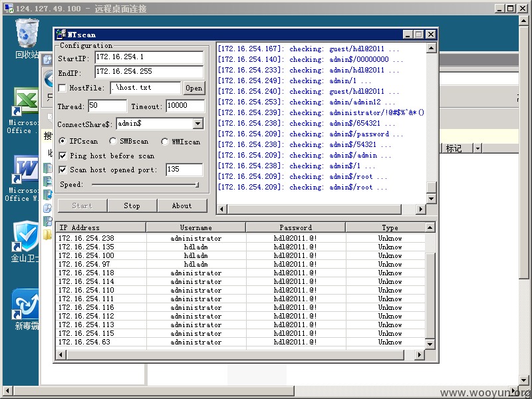Viewport: 532px width, 399px height.
Task: Click the log pane scroll-down arrow
Action: pyautogui.click(x=431, y=198)
